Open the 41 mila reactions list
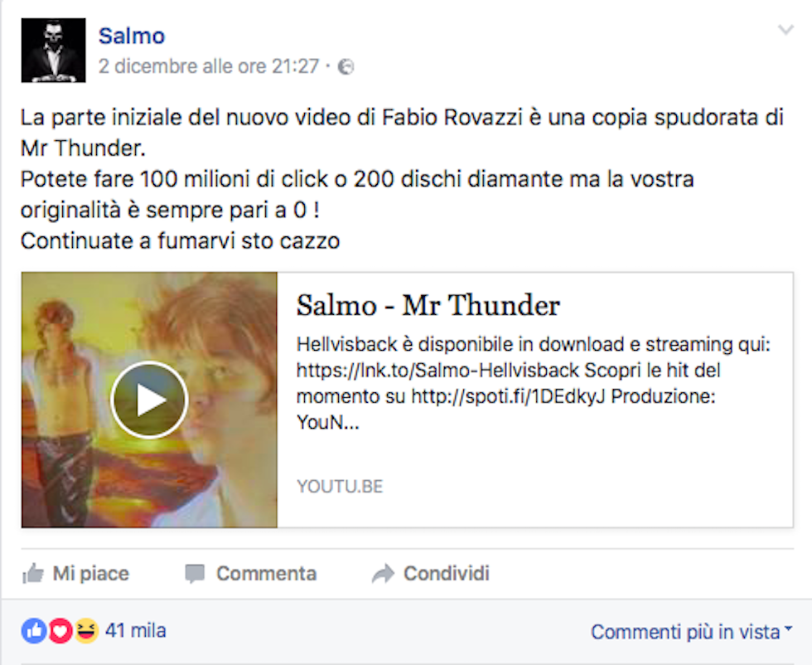Screen dimensions: 812x665 click(x=136, y=631)
